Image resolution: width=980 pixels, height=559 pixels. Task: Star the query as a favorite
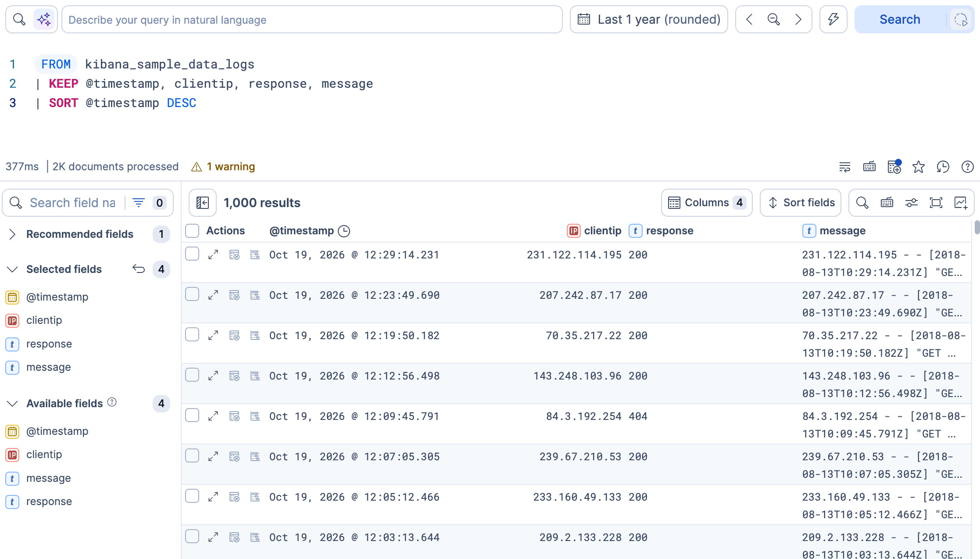click(919, 167)
